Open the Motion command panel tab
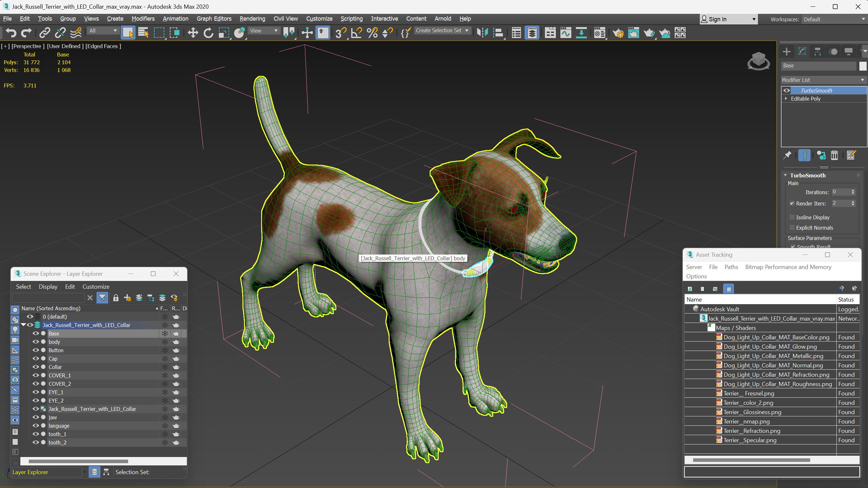The image size is (868, 488). (x=833, y=52)
